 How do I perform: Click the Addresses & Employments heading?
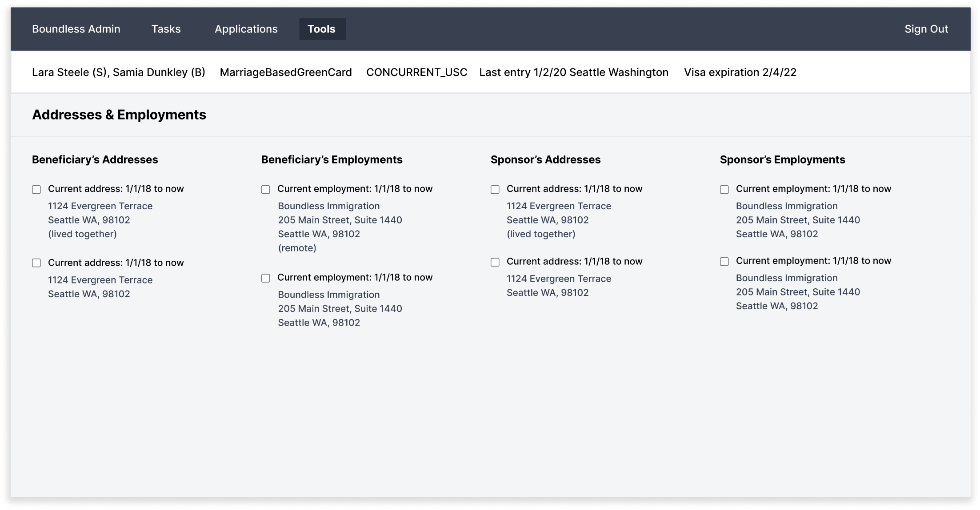[x=119, y=115]
